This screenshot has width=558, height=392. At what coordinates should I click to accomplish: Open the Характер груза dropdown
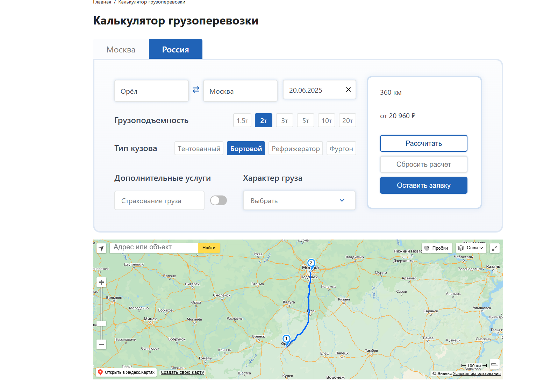(x=299, y=200)
